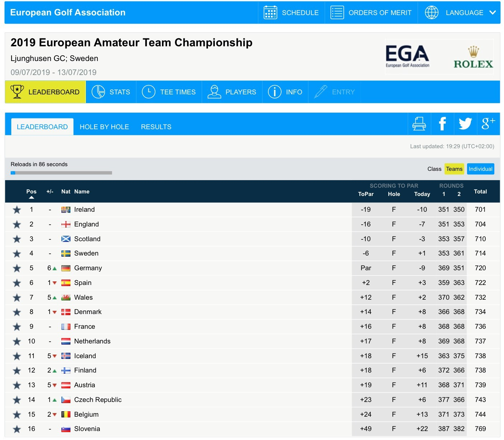Click the reload progress bar

[x=61, y=173]
